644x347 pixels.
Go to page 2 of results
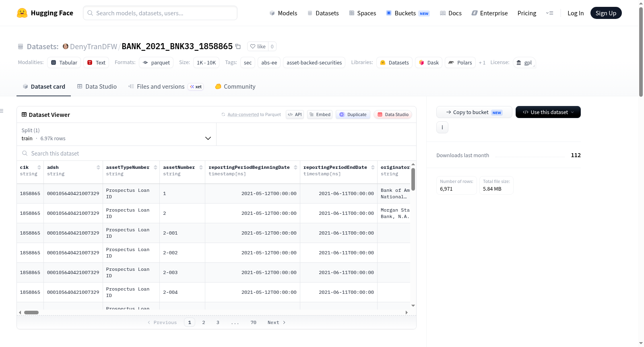click(204, 322)
